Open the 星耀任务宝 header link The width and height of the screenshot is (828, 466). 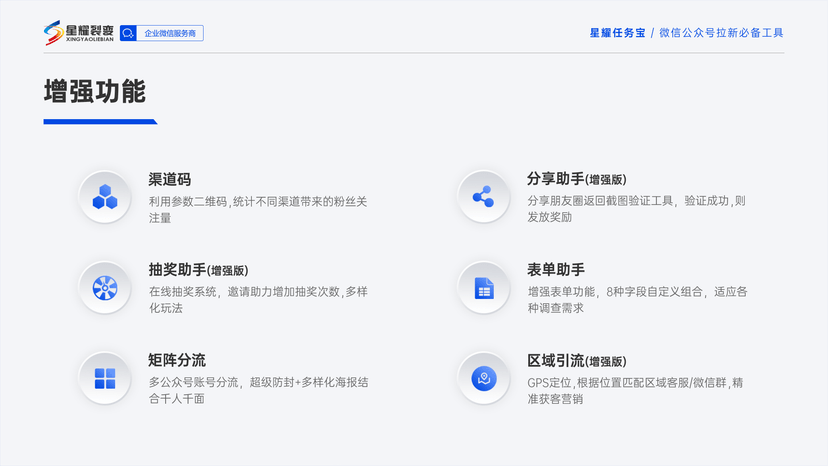[617, 33]
